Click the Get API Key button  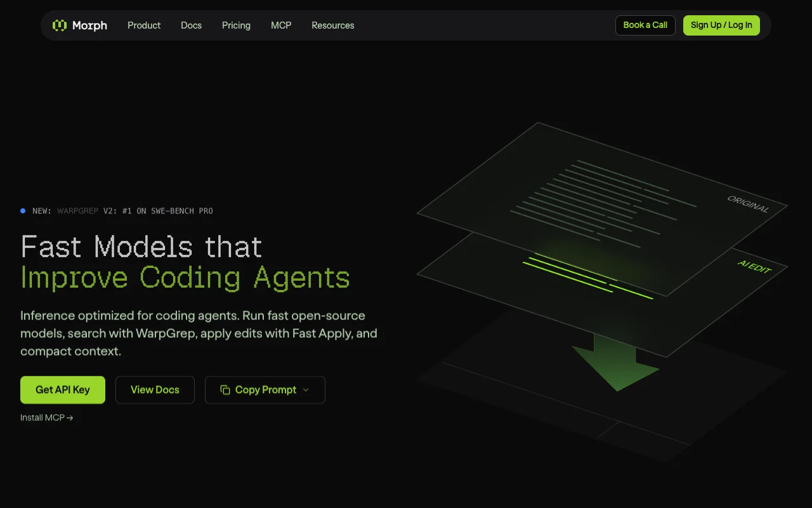click(x=63, y=390)
